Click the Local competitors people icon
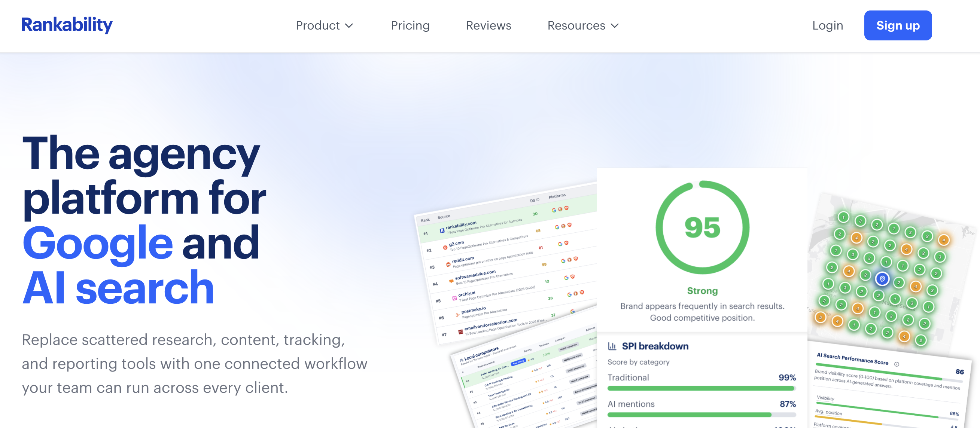Screen dimensions: 980x428 [x=461, y=360]
